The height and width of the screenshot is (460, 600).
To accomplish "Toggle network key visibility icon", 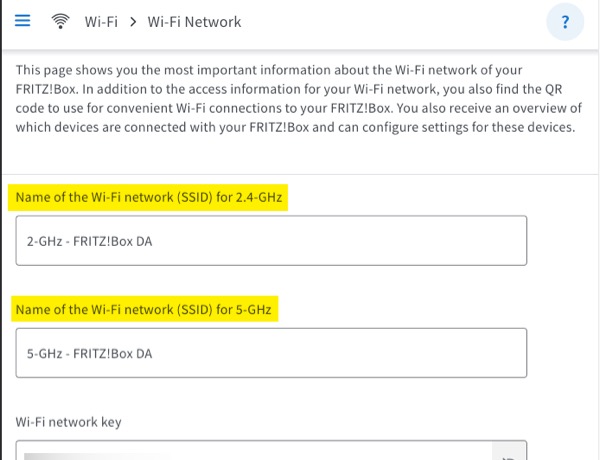I will pyautogui.click(x=508, y=455).
